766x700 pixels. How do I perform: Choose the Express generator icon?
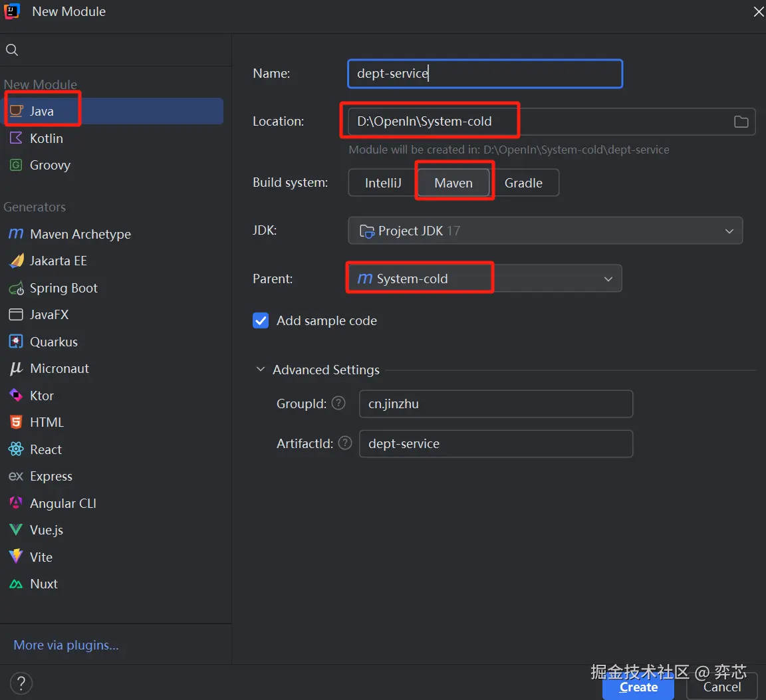[x=16, y=476]
